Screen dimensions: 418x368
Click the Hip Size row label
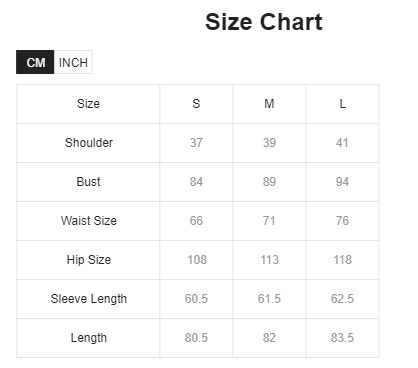tap(88, 260)
